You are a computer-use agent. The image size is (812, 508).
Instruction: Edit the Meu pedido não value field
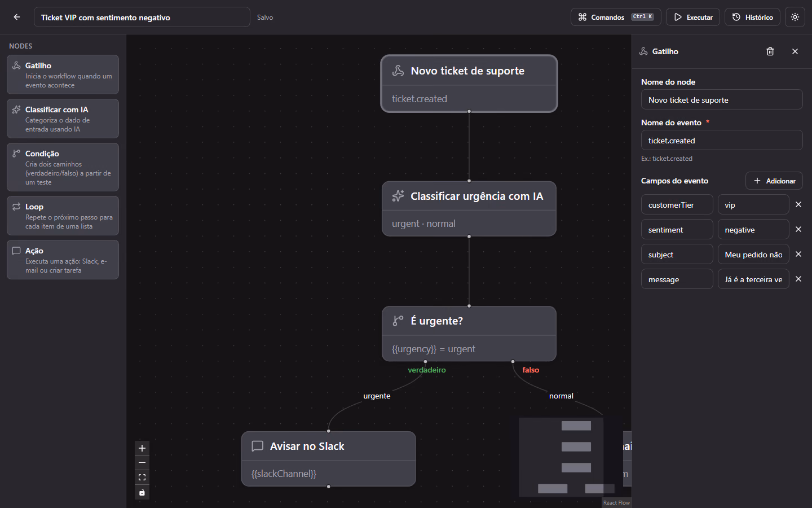(753, 254)
